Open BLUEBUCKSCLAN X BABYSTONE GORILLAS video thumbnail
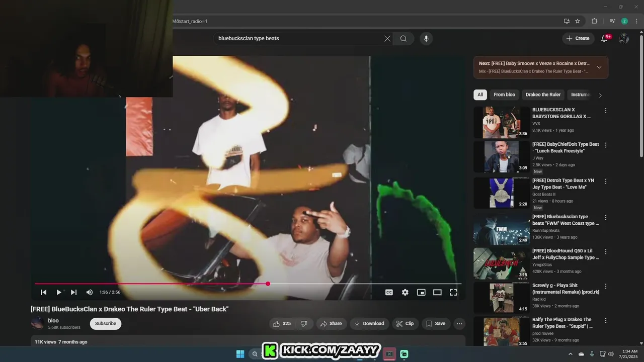Screen dimensions: 644x362 [x=501, y=122]
